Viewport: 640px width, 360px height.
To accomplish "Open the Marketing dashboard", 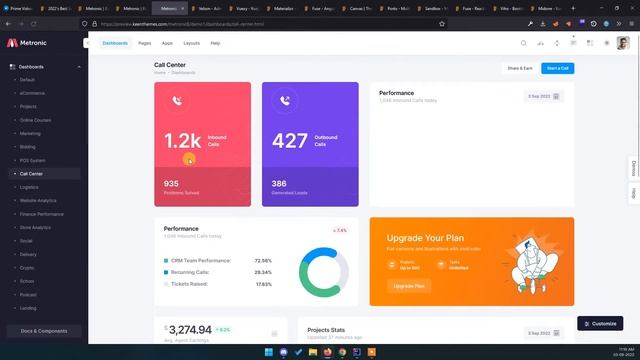I will 30,133.
